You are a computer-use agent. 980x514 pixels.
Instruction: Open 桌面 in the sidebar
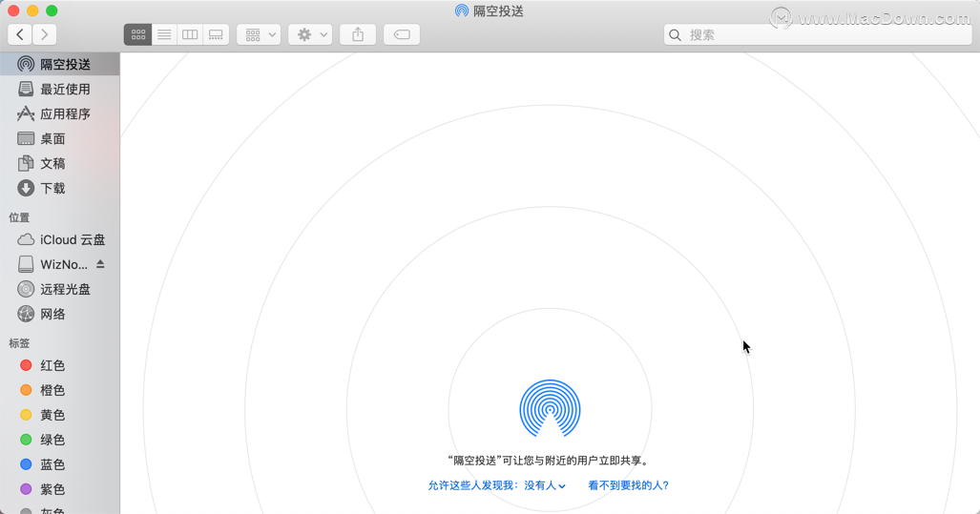[x=60, y=138]
